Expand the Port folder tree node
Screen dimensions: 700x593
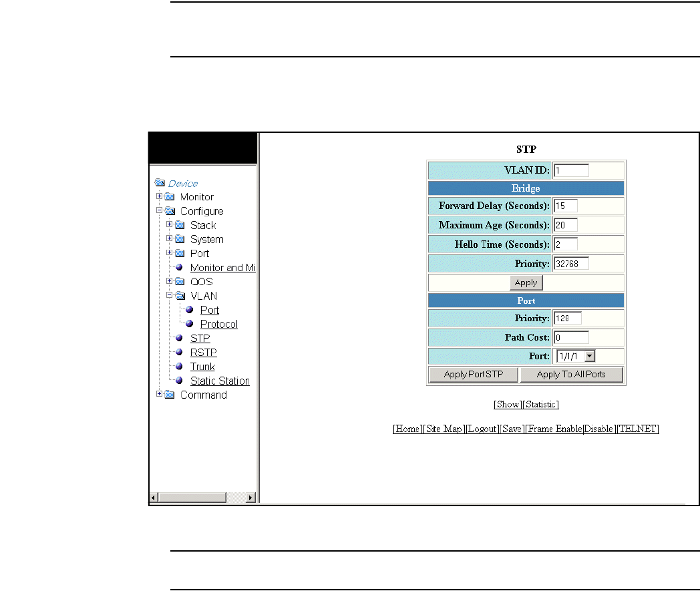point(169,252)
